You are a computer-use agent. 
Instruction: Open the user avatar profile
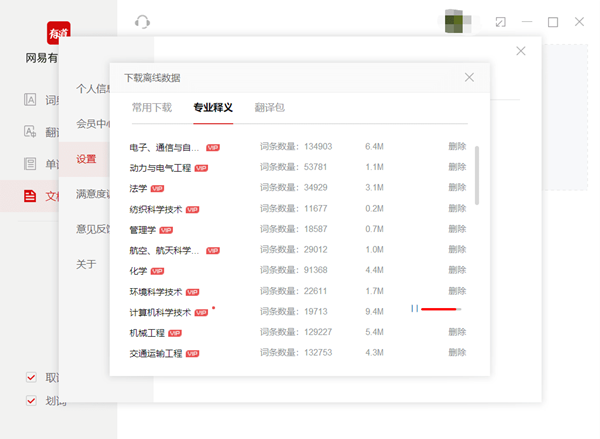(458, 21)
